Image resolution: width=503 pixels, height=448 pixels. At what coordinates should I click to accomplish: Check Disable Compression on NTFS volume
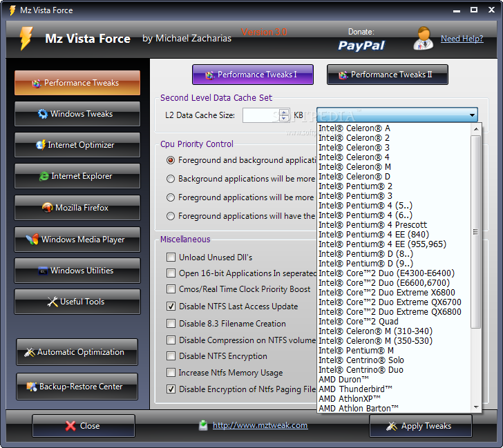(171, 340)
